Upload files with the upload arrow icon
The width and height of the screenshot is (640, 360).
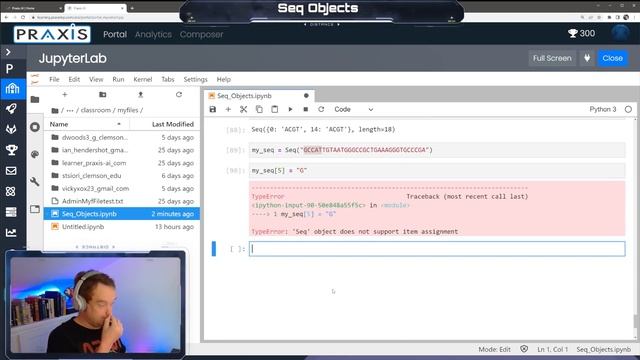[x=140, y=95]
